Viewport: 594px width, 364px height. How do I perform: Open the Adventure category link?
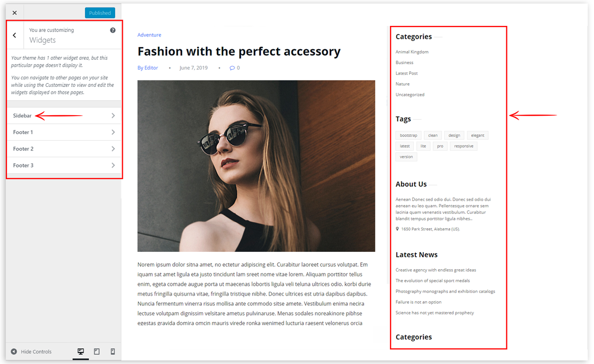[149, 35]
